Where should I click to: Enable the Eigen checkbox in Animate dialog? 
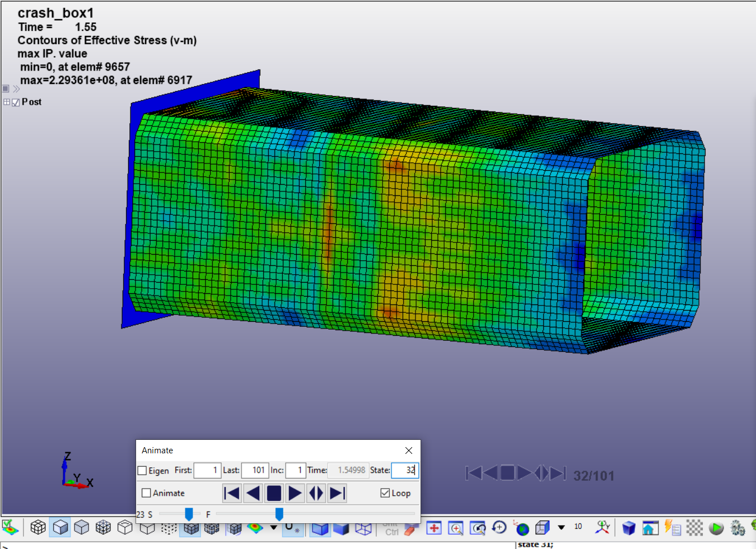[142, 471]
